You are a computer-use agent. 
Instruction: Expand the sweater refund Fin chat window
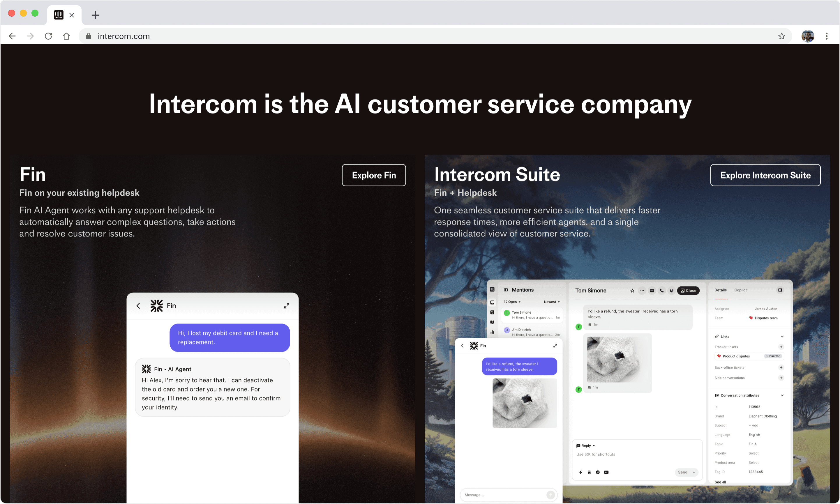click(555, 346)
